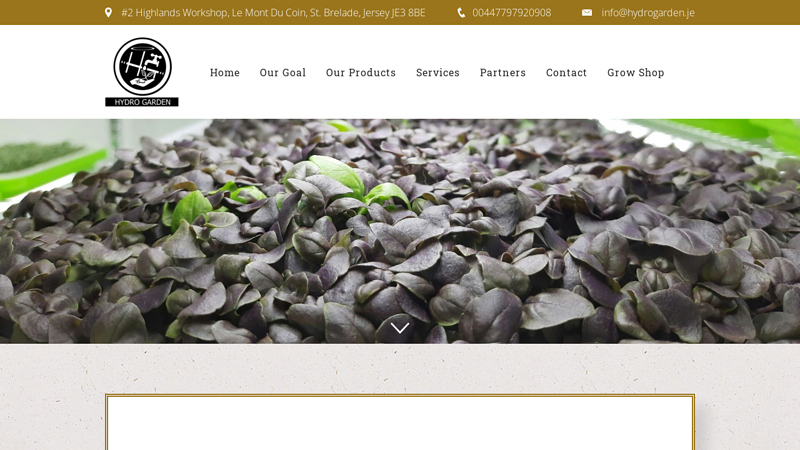Dial the 00447797920908 phone number link
Viewport: 800px width, 450px height.
click(511, 13)
